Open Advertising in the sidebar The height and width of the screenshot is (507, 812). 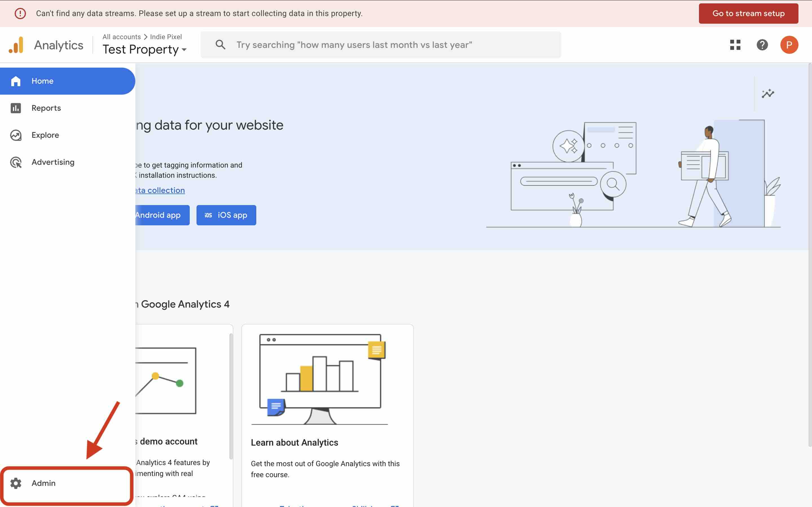pos(53,162)
